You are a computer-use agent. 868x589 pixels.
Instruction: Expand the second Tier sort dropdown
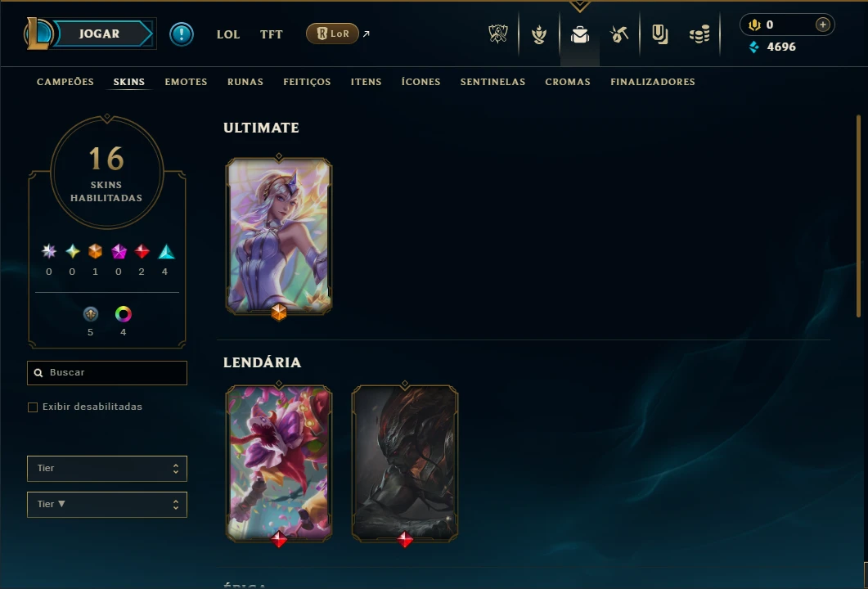pos(107,504)
